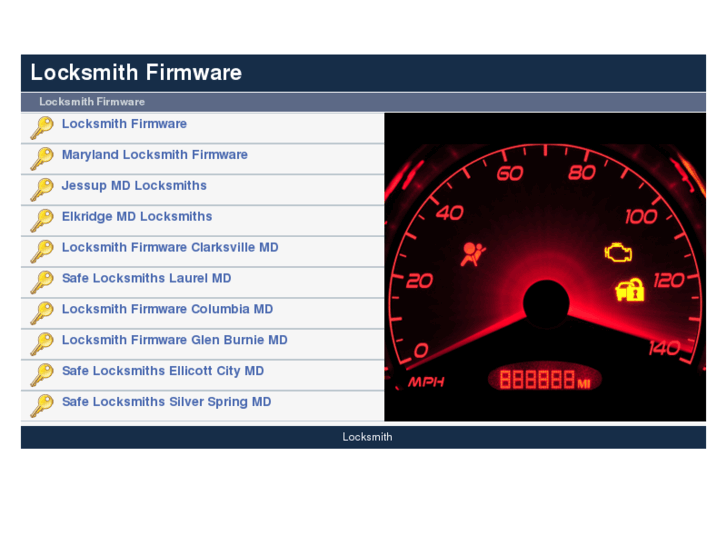Viewport: 727px width, 545px height.
Task: Visit Safe Locksmiths Laurel MD page
Action: tap(147, 278)
